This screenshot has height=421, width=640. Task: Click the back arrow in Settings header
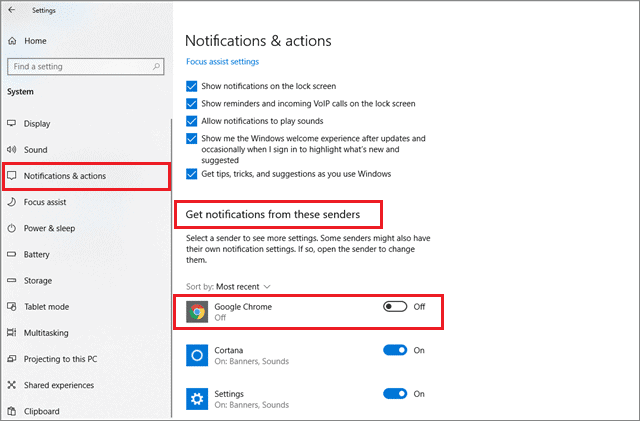click(x=12, y=10)
